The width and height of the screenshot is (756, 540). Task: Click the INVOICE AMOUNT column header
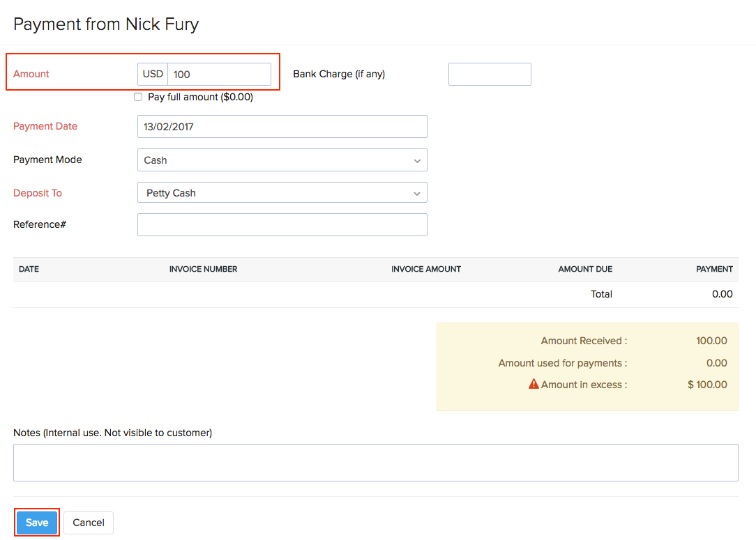(426, 269)
